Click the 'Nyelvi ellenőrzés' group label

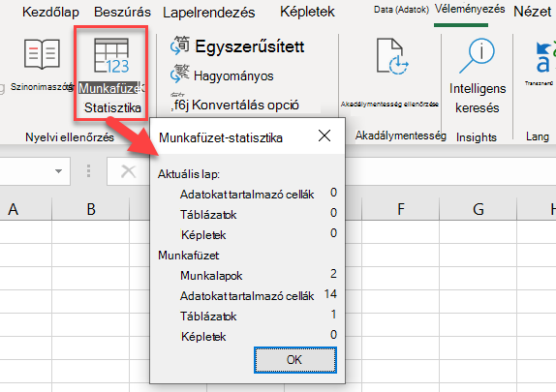(70, 137)
